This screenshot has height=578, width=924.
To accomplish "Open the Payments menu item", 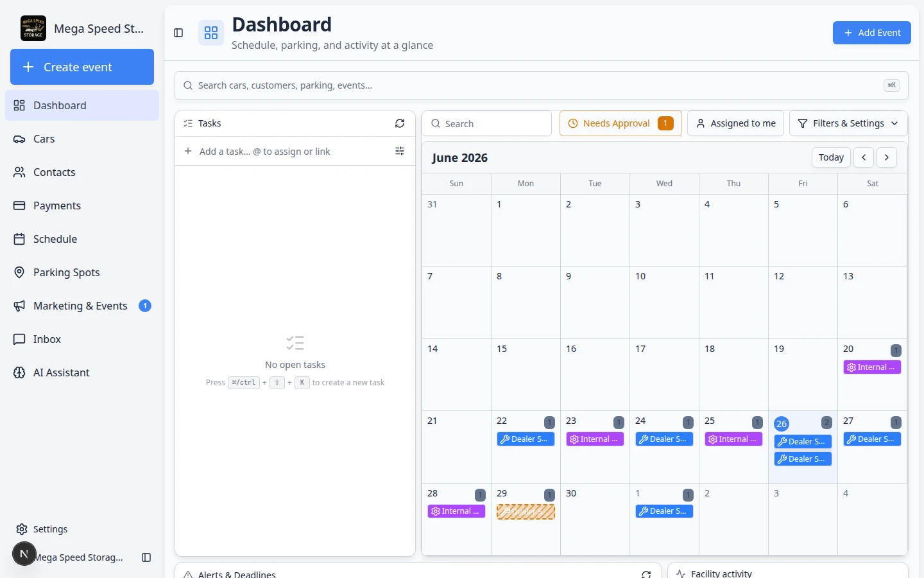I will pyautogui.click(x=82, y=206).
